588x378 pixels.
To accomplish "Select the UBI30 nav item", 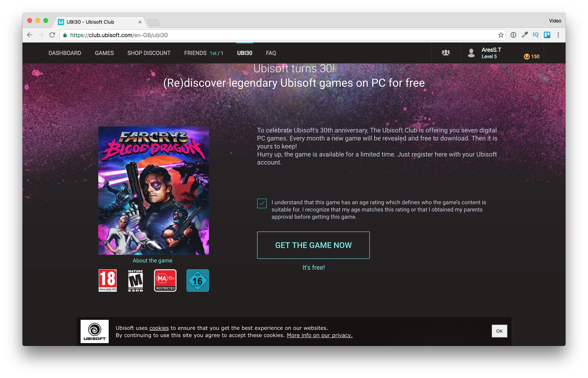I will 245,53.
